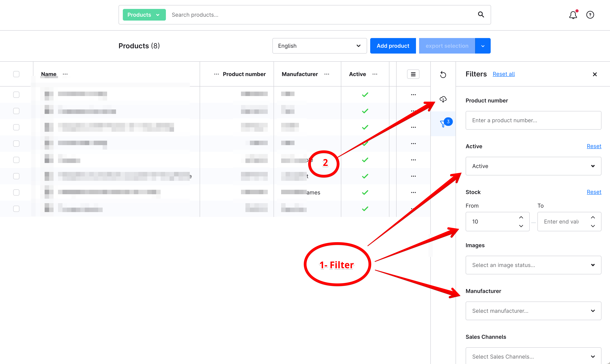Image resolution: width=610 pixels, height=364 pixels.
Task: Check the fourth product row checkbox
Action: point(16,144)
